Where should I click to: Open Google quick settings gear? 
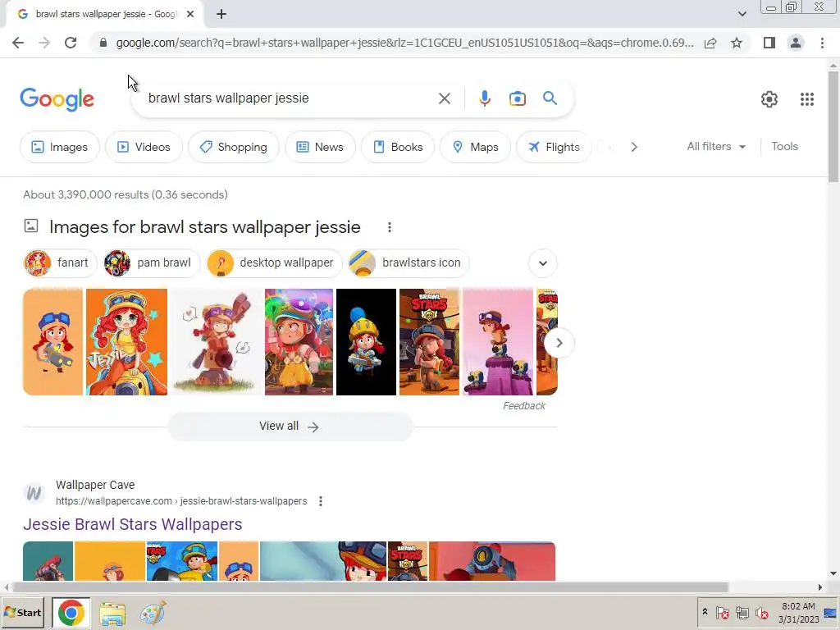point(769,99)
